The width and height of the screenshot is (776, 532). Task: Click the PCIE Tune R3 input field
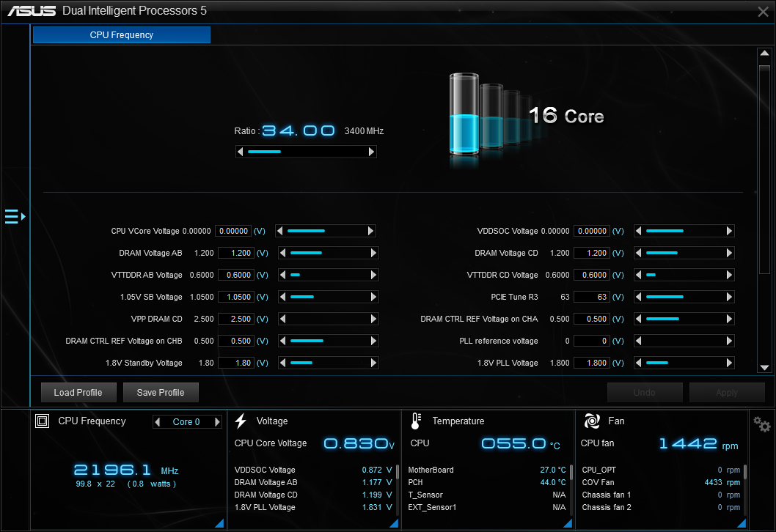point(592,298)
